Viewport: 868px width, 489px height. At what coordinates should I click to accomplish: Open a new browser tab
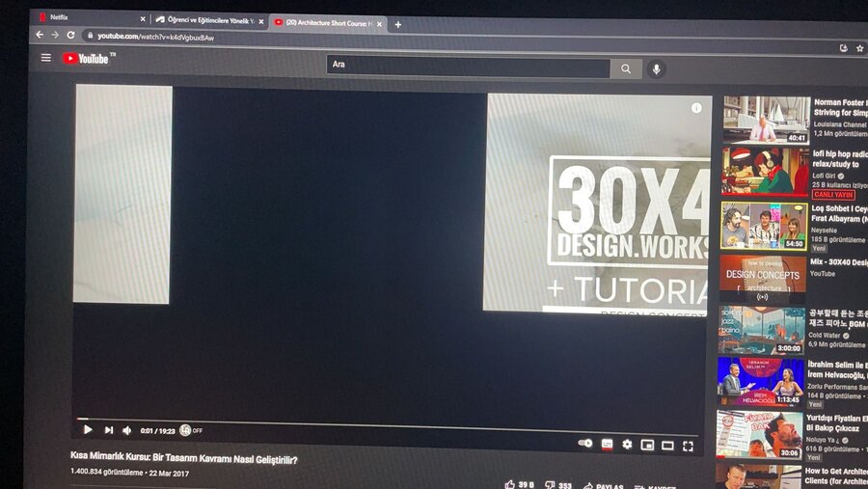click(x=398, y=24)
